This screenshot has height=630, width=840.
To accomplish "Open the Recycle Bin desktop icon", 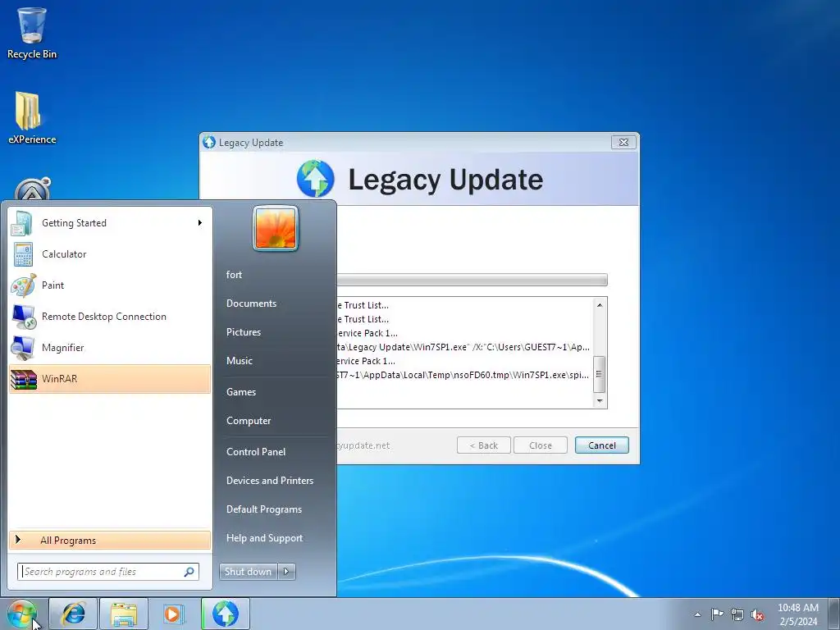I will pyautogui.click(x=32, y=33).
